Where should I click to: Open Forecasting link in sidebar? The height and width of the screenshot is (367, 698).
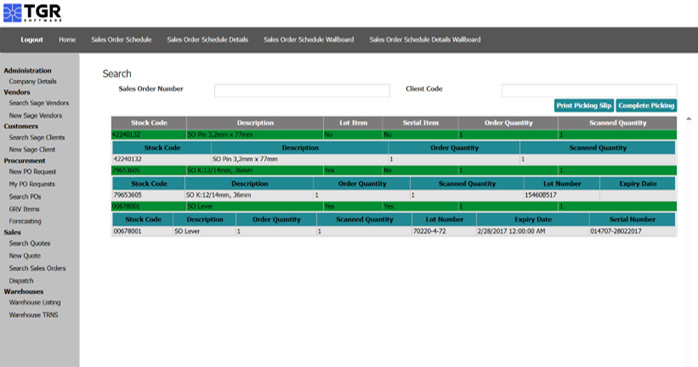pos(25,221)
